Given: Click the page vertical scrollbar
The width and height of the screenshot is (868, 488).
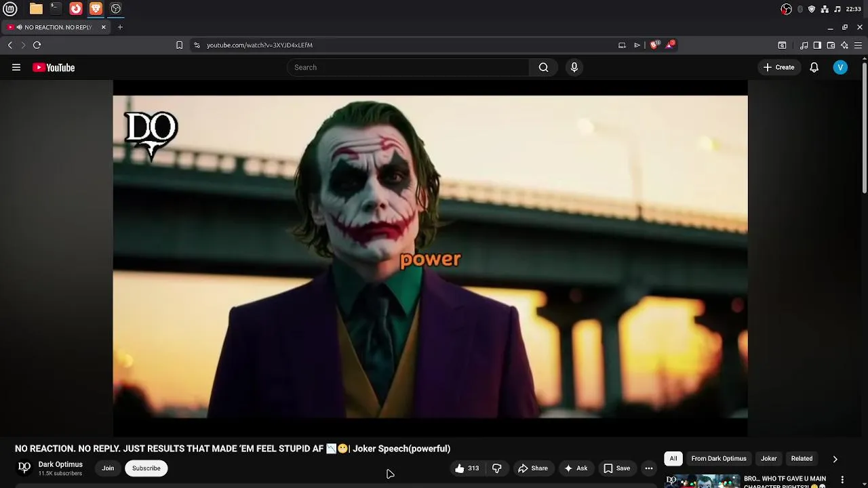Looking at the screenshot, I should [865, 129].
